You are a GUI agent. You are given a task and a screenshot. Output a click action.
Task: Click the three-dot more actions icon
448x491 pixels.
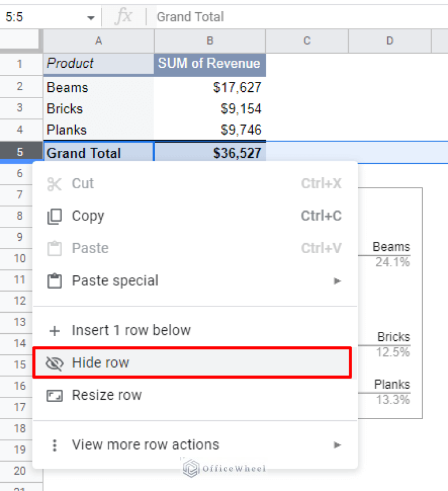(54, 445)
